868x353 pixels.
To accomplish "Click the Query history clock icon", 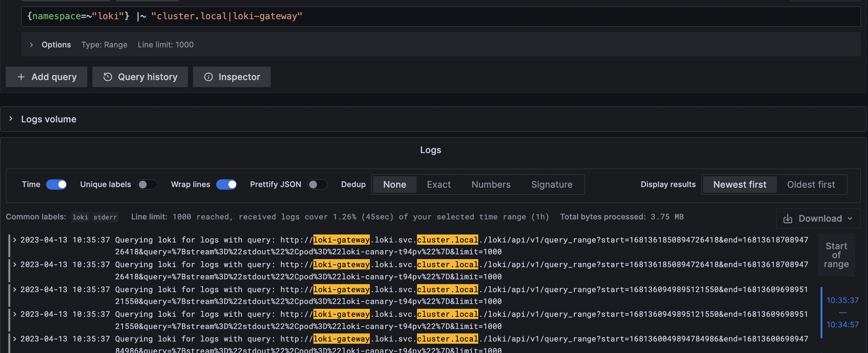I will (107, 77).
